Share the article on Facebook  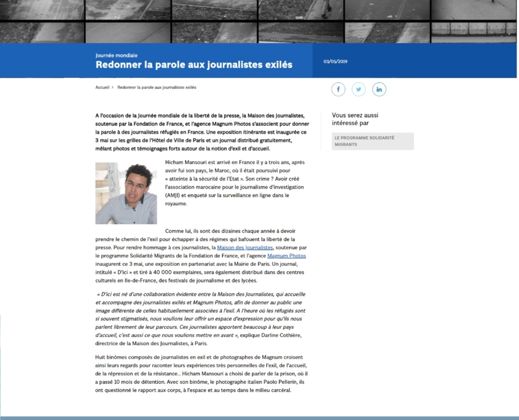click(338, 89)
